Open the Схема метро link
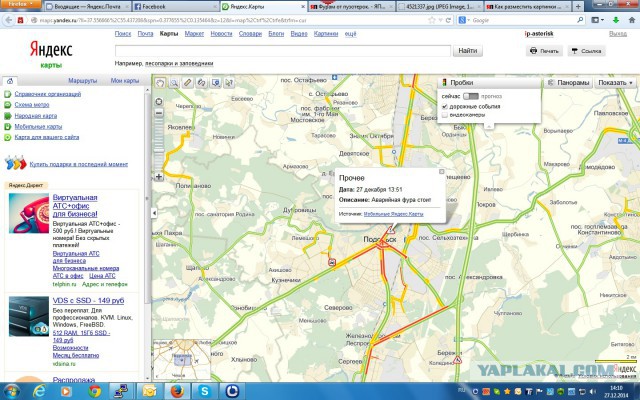This screenshot has width=640, height=400. [32, 105]
